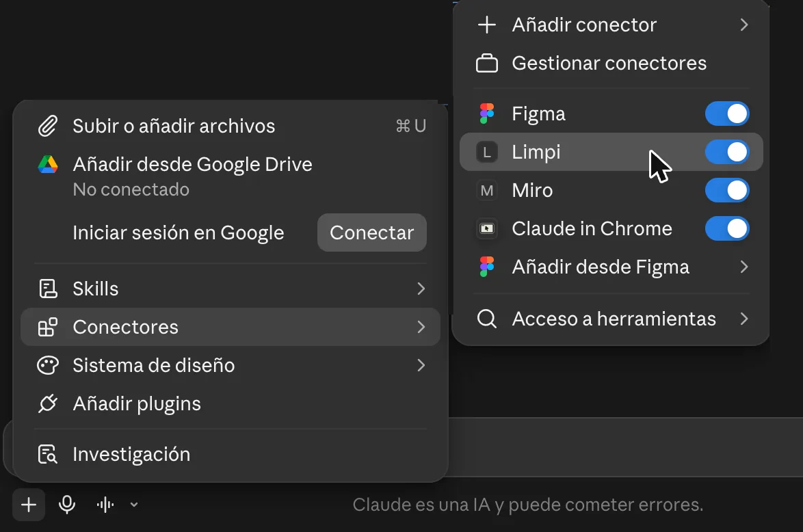The width and height of the screenshot is (803, 532).
Task: Open the Investigación menu entry
Action: point(231,454)
